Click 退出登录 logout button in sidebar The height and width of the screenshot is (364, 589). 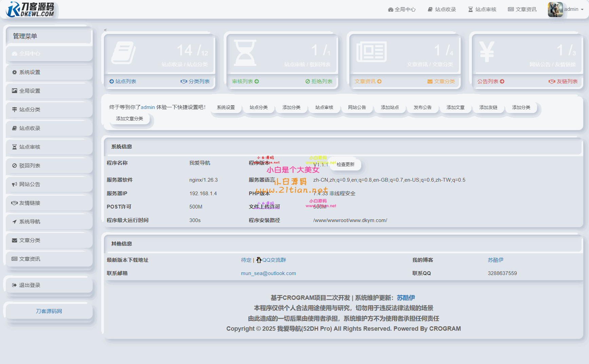pos(49,285)
